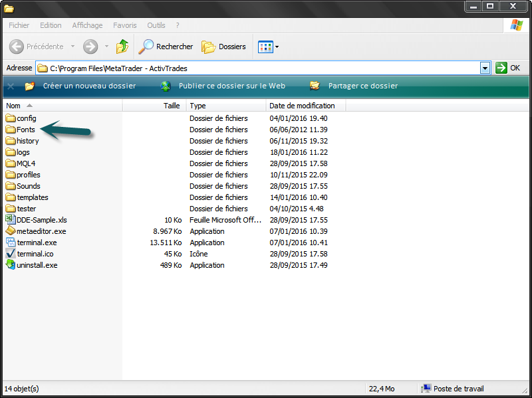This screenshot has width=532, height=398.
Task: Select the tester folder icon
Action: [x=11, y=209]
